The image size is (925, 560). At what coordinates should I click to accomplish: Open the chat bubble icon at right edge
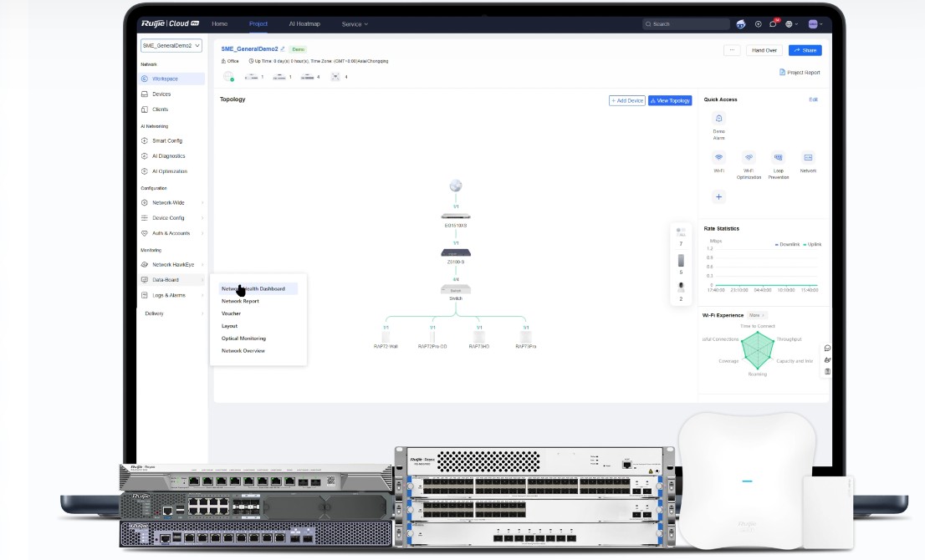coord(827,349)
